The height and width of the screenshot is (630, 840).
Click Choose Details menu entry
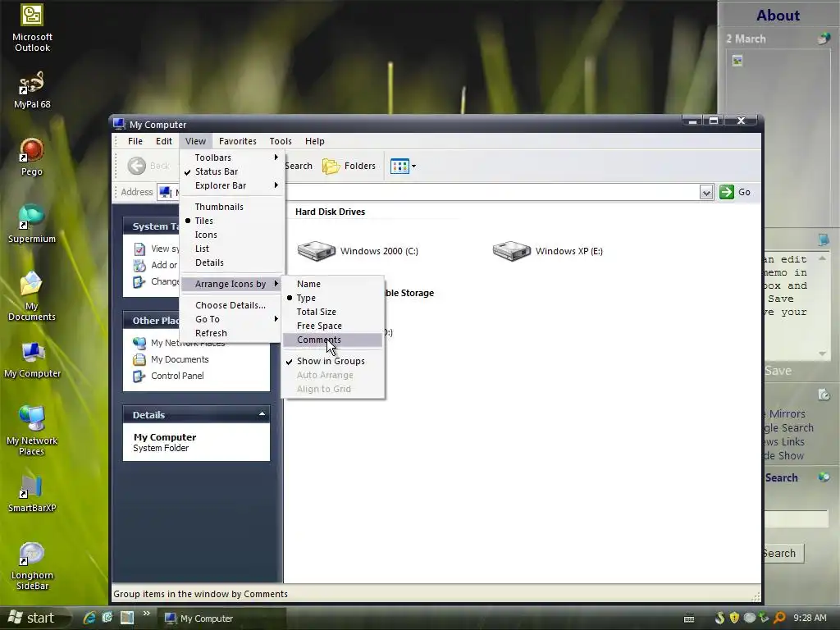coord(232,305)
